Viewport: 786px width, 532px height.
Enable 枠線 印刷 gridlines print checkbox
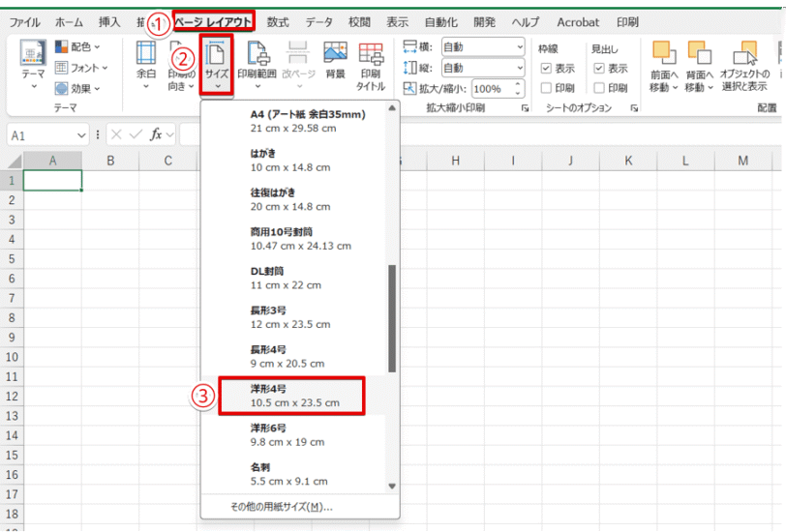(x=547, y=89)
